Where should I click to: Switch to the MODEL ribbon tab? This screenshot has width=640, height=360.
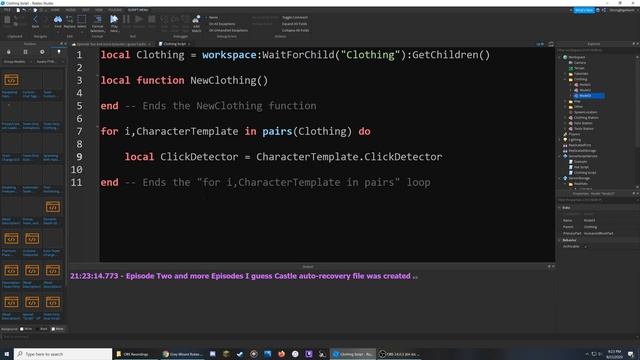70,10
